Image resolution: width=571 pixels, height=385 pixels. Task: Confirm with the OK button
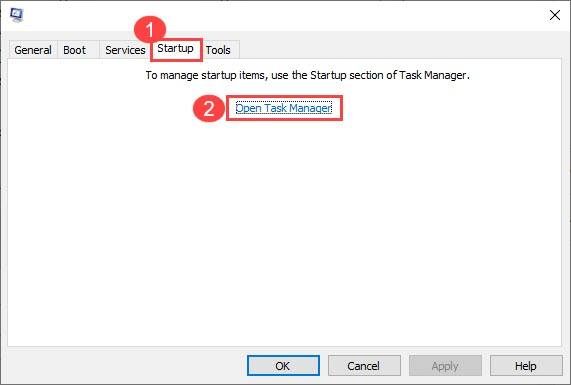click(283, 366)
